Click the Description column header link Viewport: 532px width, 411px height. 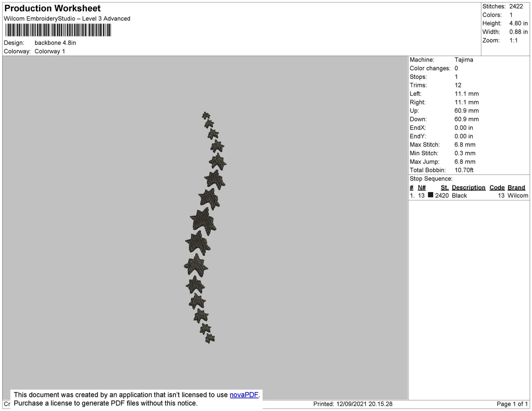469,187
